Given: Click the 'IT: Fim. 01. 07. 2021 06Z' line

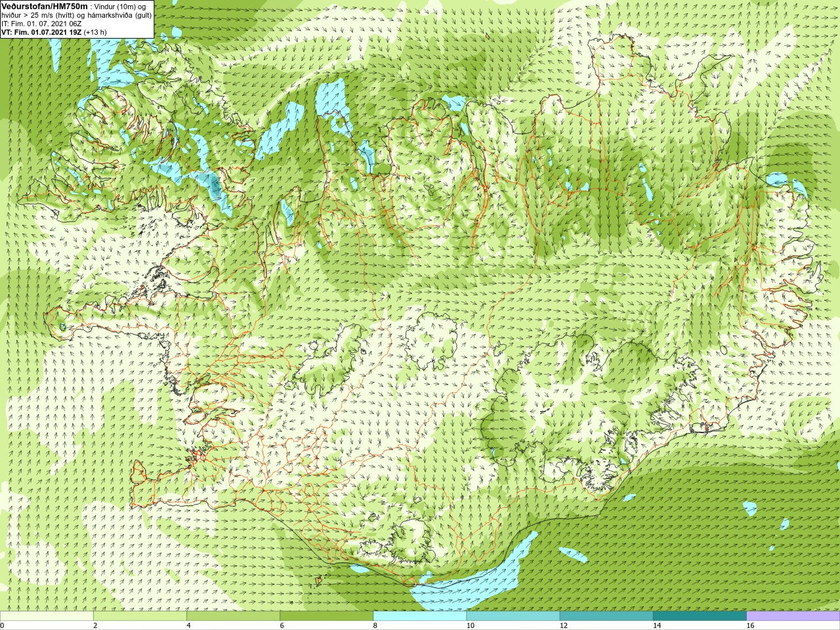Looking at the screenshot, I should (x=41, y=24).
